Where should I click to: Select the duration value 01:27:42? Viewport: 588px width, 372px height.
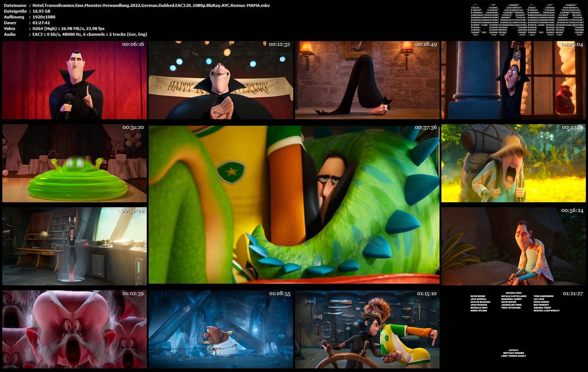coord(41,23)
